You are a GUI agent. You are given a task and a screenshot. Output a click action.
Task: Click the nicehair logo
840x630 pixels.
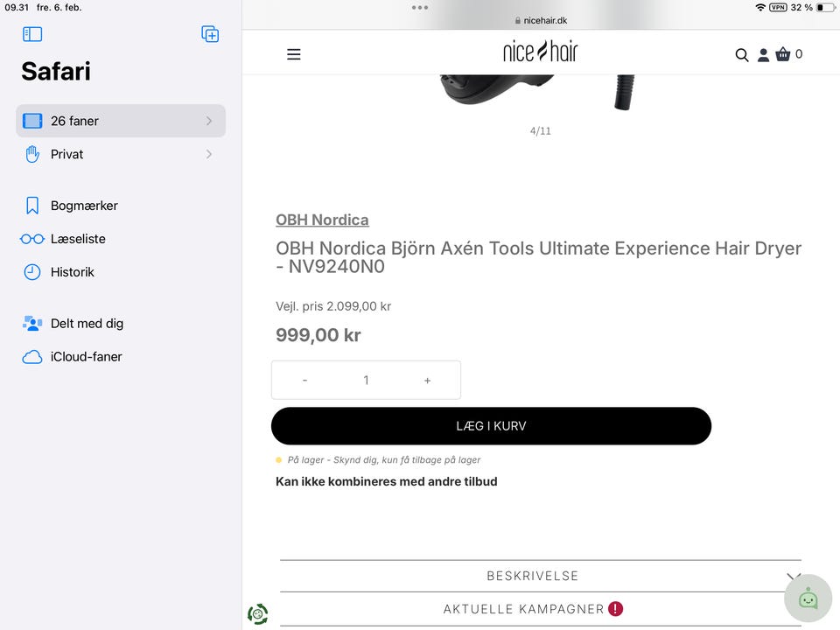[540, 52]
